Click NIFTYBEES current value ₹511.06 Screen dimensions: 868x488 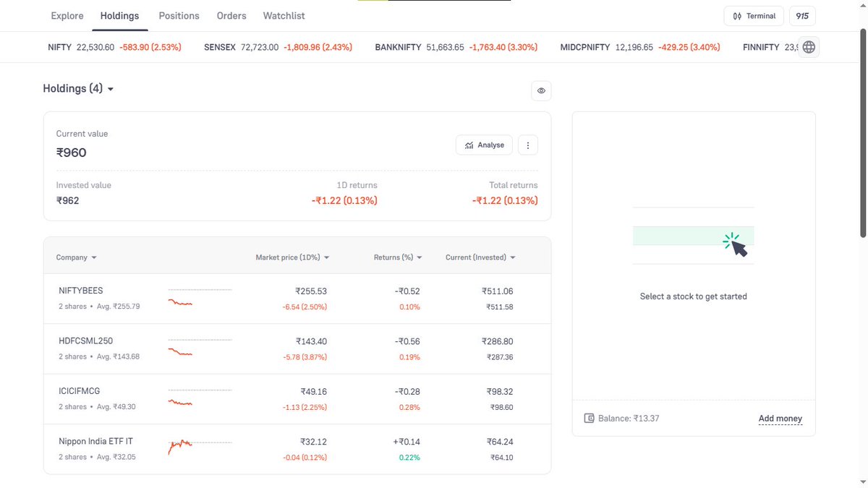click(498, 291)
